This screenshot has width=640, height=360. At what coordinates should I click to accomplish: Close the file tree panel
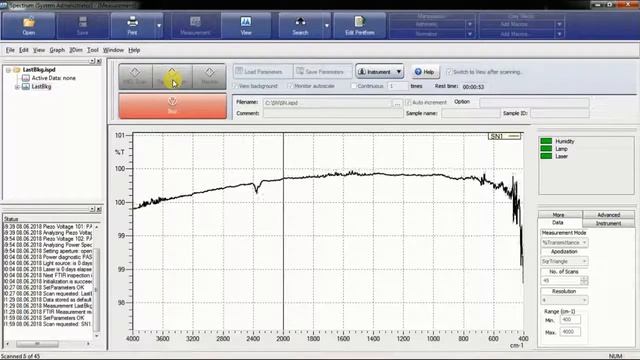coord(99,61)
